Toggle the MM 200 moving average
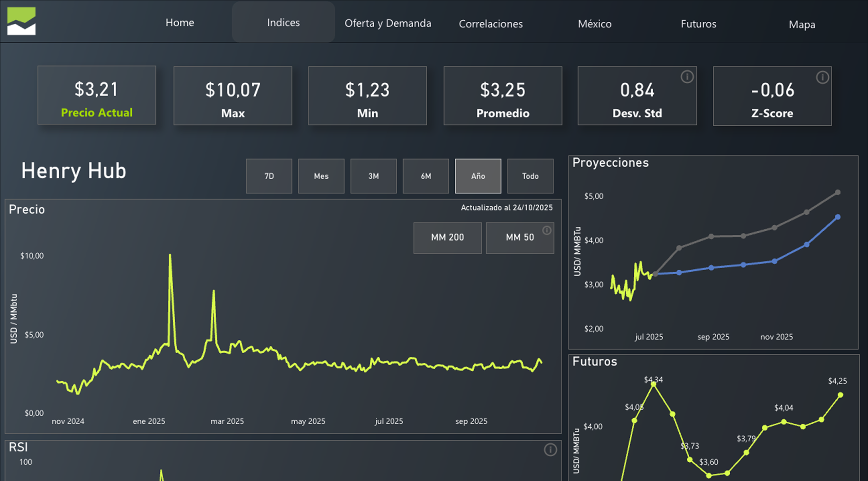The width and height of the screenshot is (868, 481). point(447,238)
